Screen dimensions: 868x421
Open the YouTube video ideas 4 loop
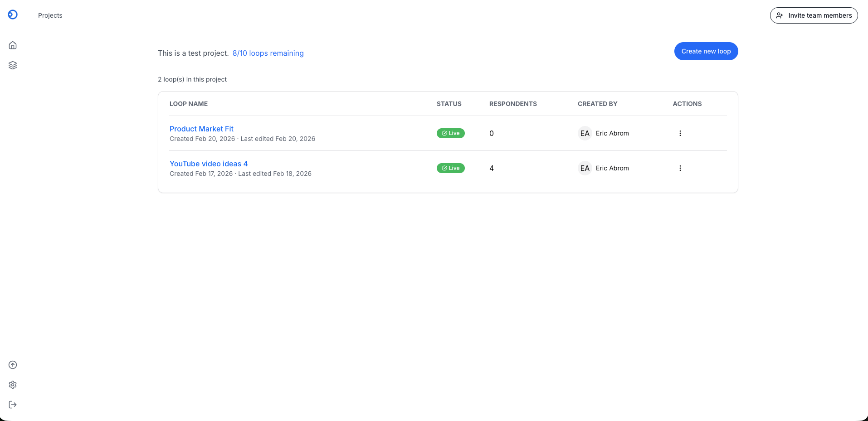tap(208, 164)
